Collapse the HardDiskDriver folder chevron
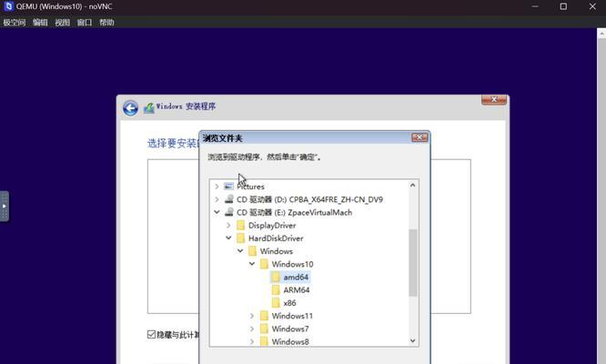The height and width of the screenshot is (364, 606). coord(228,238)
